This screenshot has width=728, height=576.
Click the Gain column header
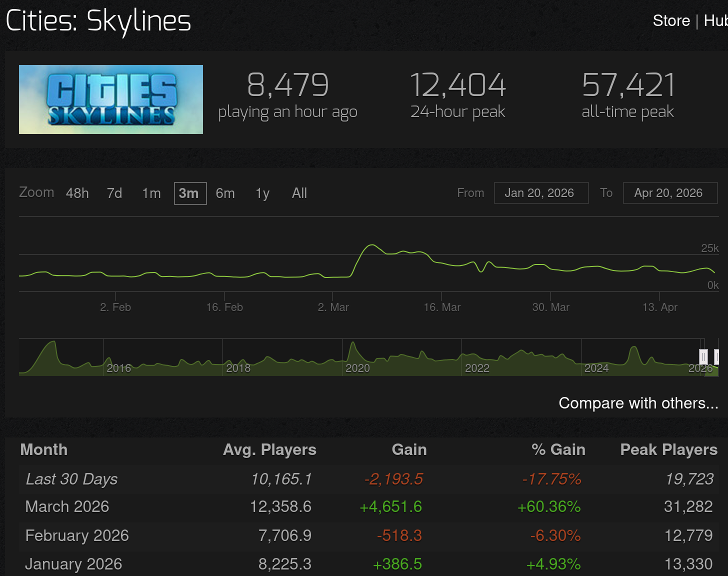coord(409,449)
